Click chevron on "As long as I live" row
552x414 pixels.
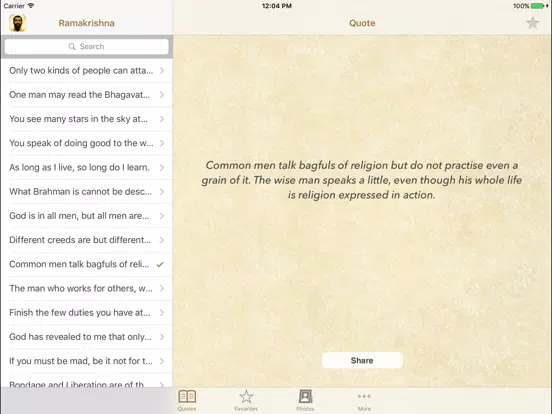point(162,167)
